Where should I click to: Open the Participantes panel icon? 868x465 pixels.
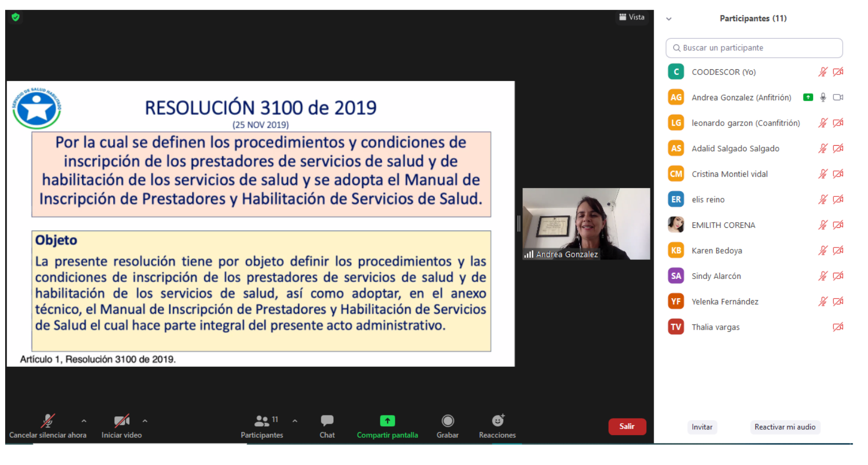click(x=262, y=421)
